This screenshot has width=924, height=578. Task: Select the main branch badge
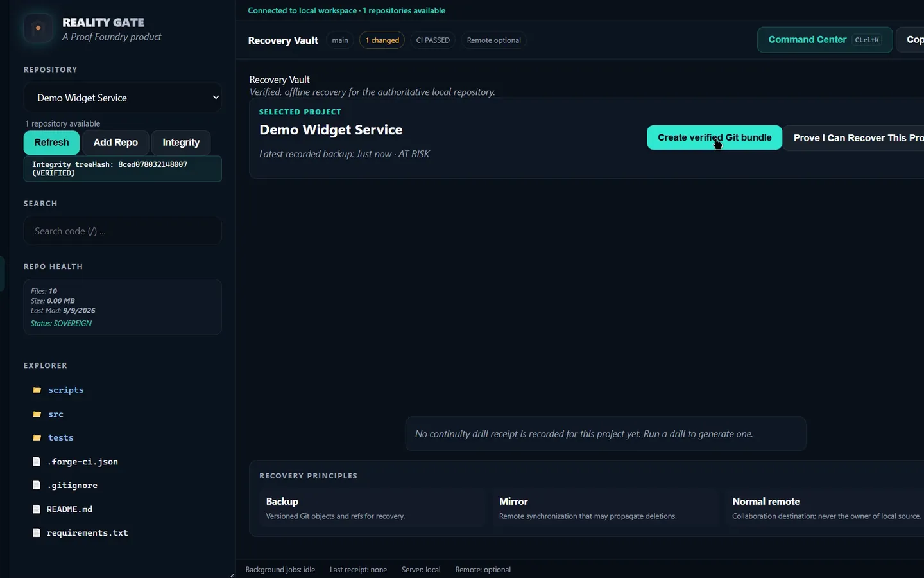point(340,40)
